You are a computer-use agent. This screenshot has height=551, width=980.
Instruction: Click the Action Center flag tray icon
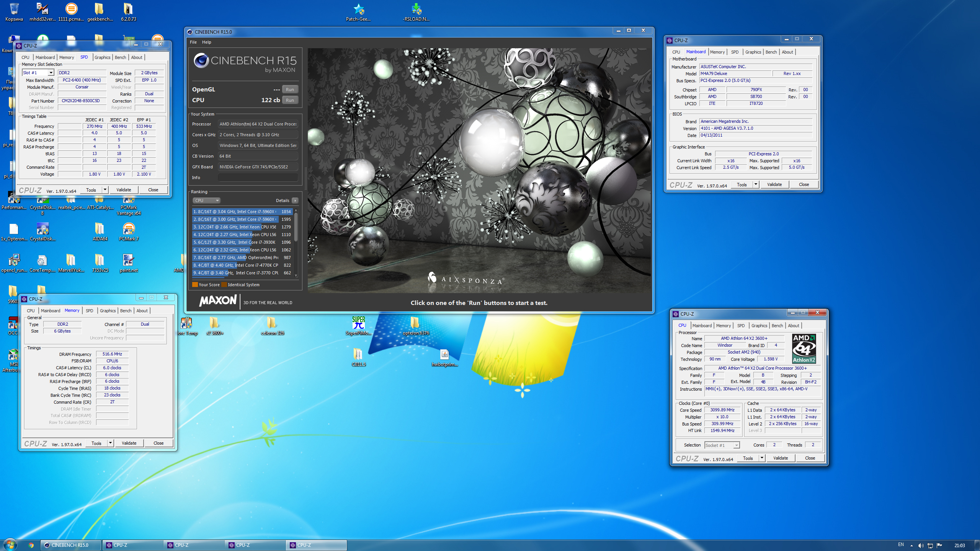939,545
